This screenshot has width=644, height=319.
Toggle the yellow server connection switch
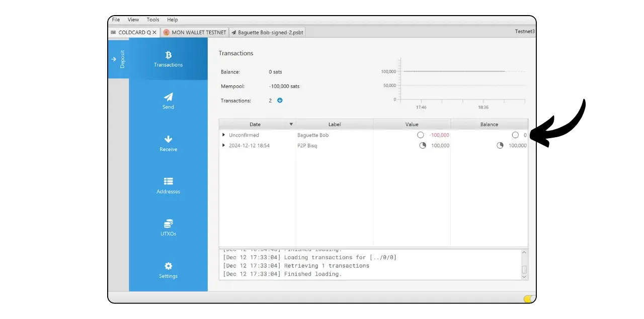click(x=528, y=299)
